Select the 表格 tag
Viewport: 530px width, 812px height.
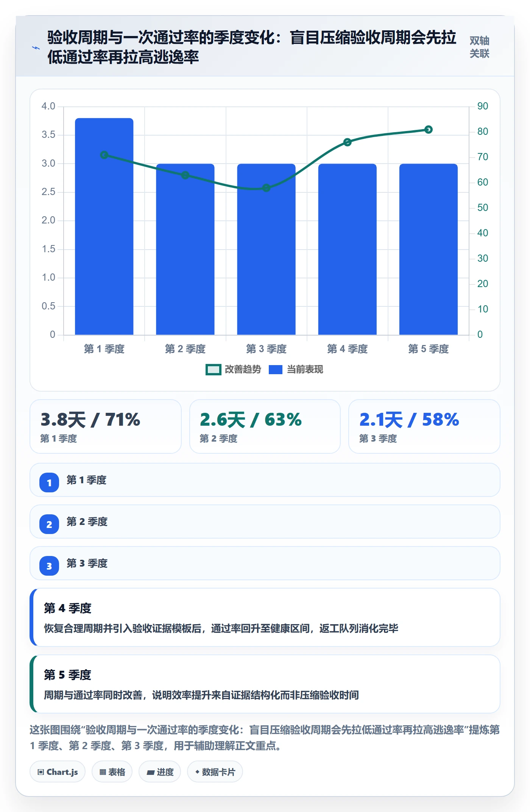(112, 771)
